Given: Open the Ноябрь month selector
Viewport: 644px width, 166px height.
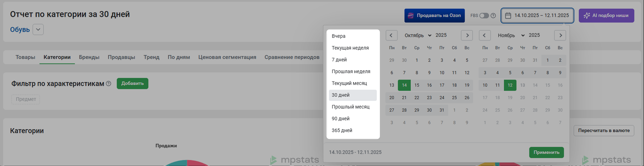Looking at the screenshot, I should (x=511, y=35).
